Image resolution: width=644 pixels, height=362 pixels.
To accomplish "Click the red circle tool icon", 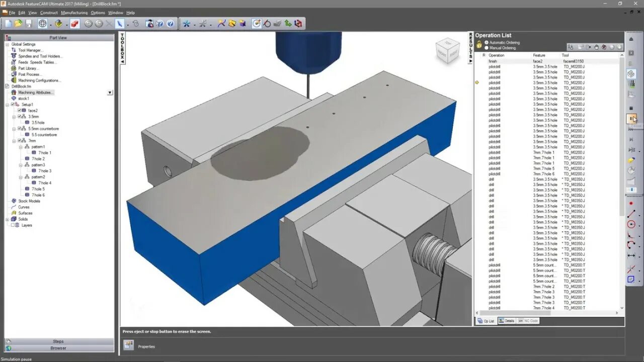I will (631, 224).
